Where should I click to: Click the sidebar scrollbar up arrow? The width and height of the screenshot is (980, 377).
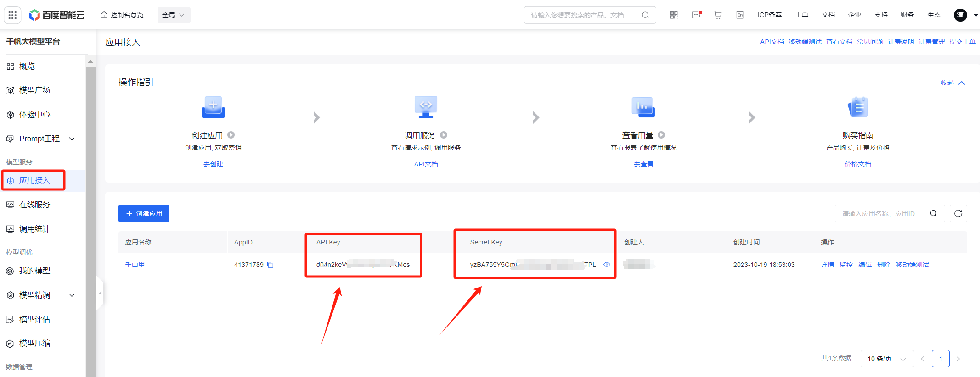(90, 61)
